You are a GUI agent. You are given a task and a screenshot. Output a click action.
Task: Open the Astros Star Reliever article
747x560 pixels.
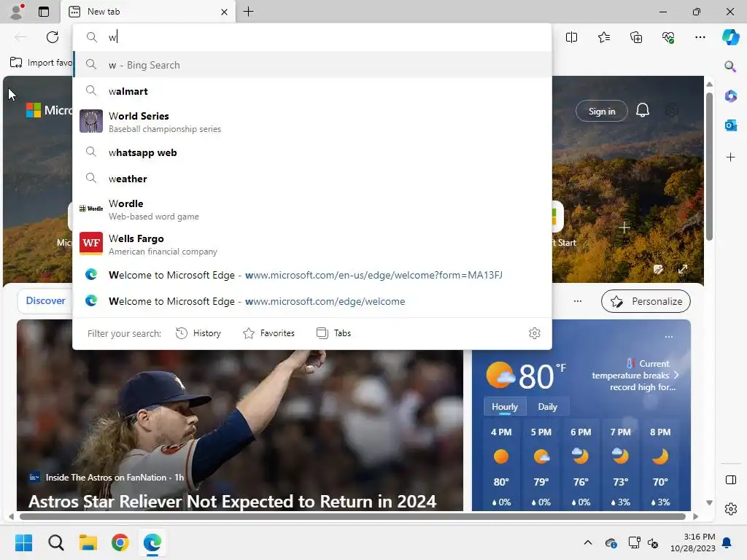click(233, 501)
